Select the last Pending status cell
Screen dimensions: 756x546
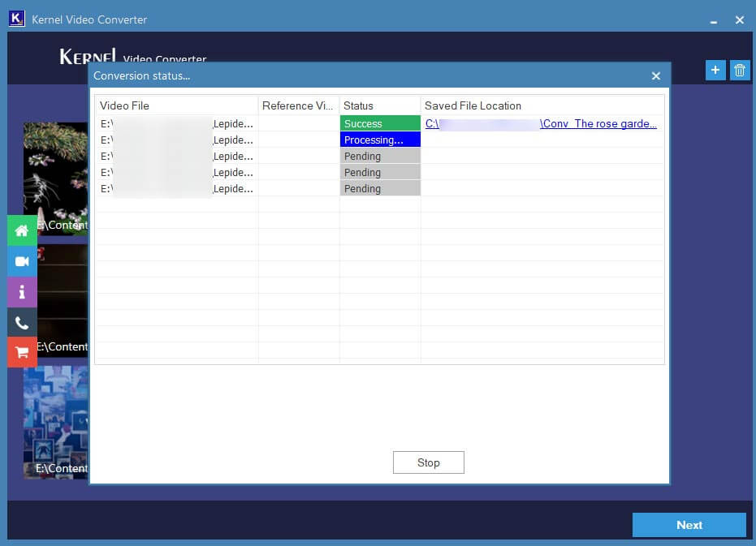(380, 188)
